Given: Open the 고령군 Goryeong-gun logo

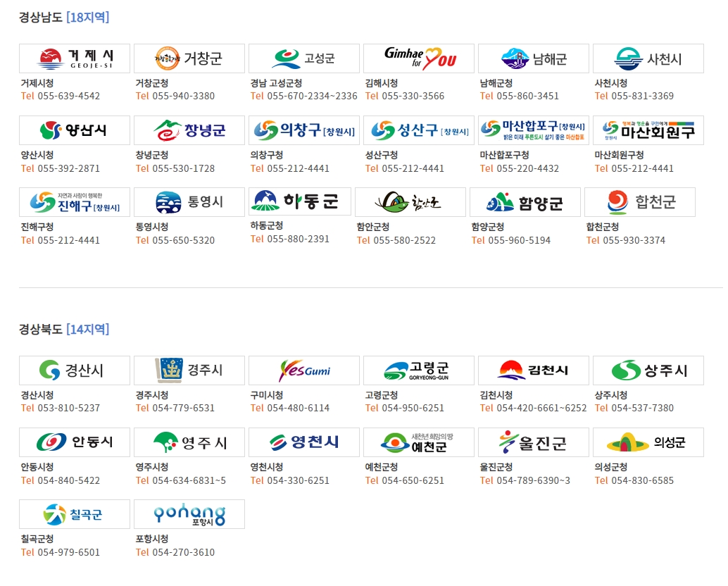Looking at the screenshot, I should (419, 370).
